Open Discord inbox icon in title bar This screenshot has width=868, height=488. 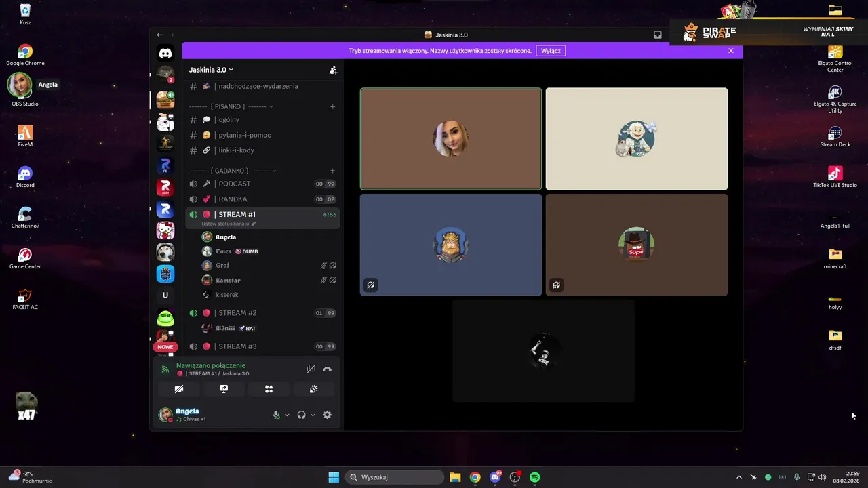click(x=658, y=35)
